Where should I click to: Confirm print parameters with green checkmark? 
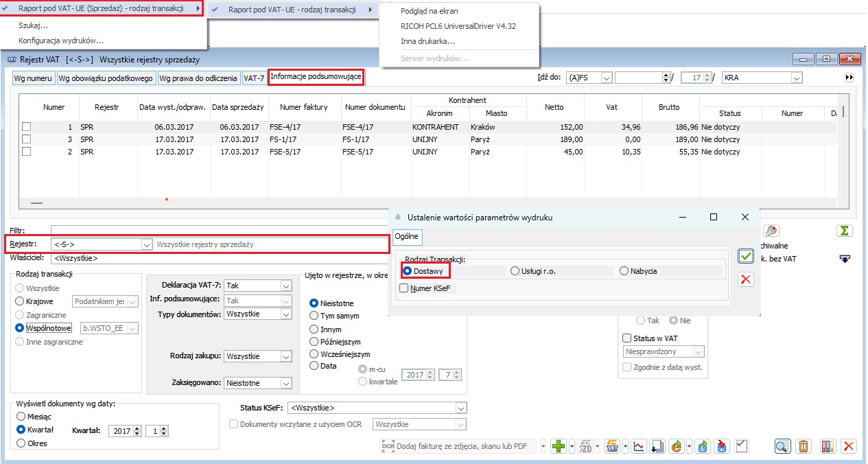coord(746,256)
